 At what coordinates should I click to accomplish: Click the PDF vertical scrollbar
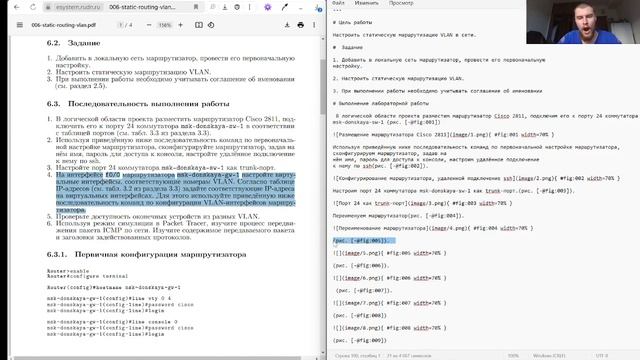[323, 86]
